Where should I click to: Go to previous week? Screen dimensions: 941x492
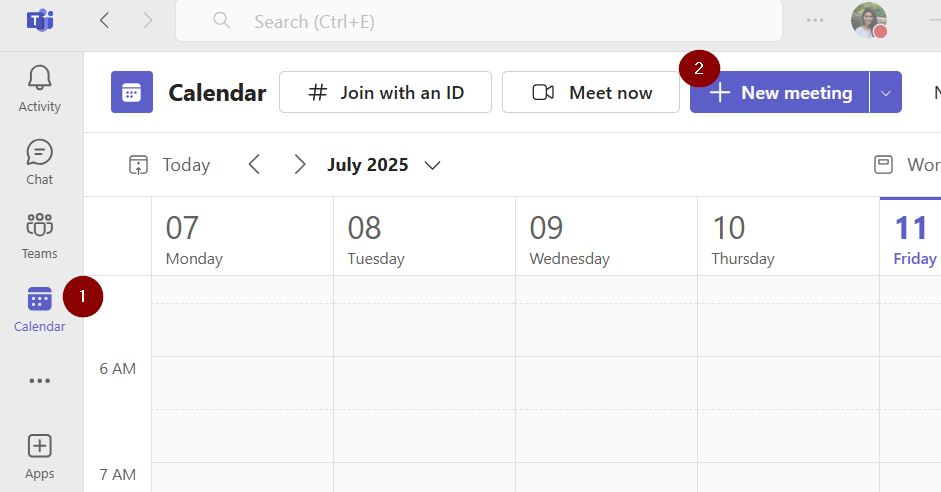point(254,165)
